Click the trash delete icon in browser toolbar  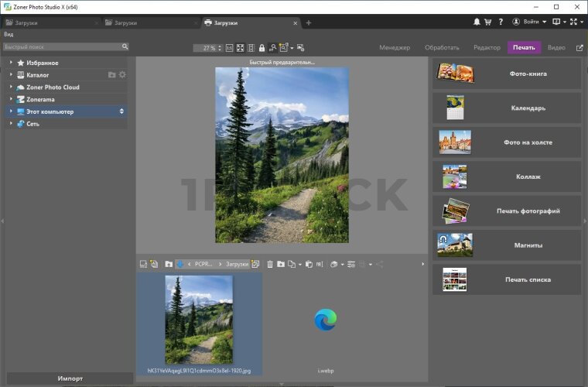tap(270, 265)
